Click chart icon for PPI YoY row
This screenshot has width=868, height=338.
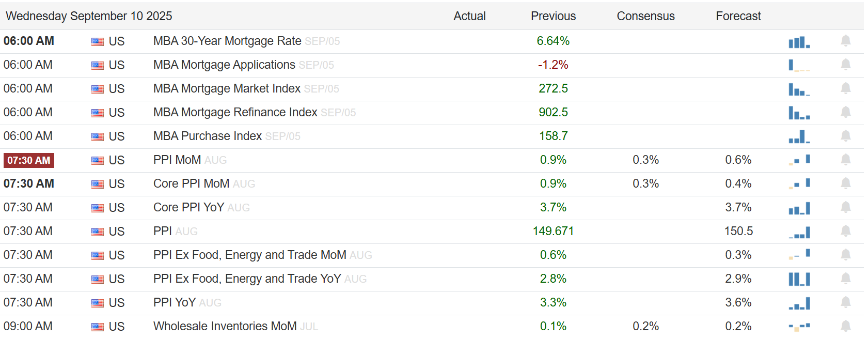[799, 303]
